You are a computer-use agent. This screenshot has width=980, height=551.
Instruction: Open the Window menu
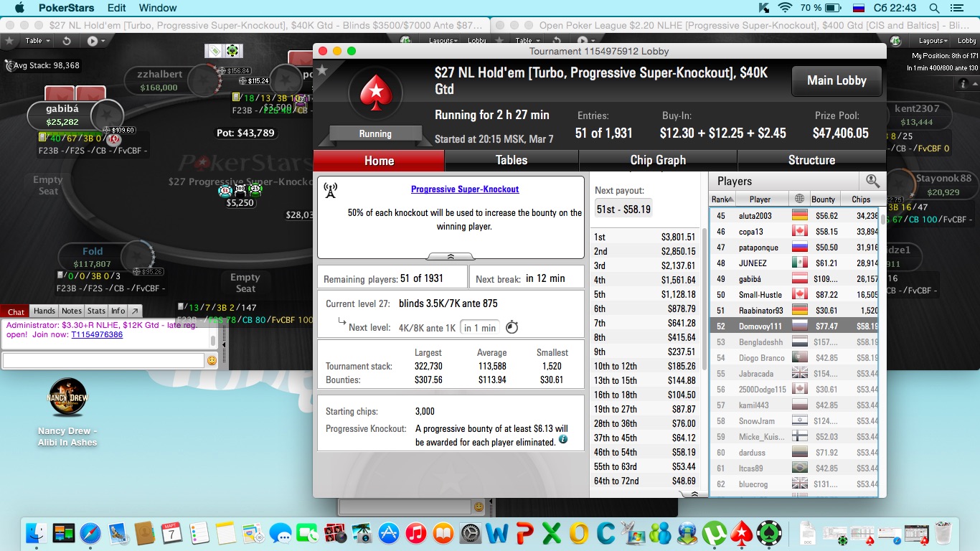pos(158,8)
